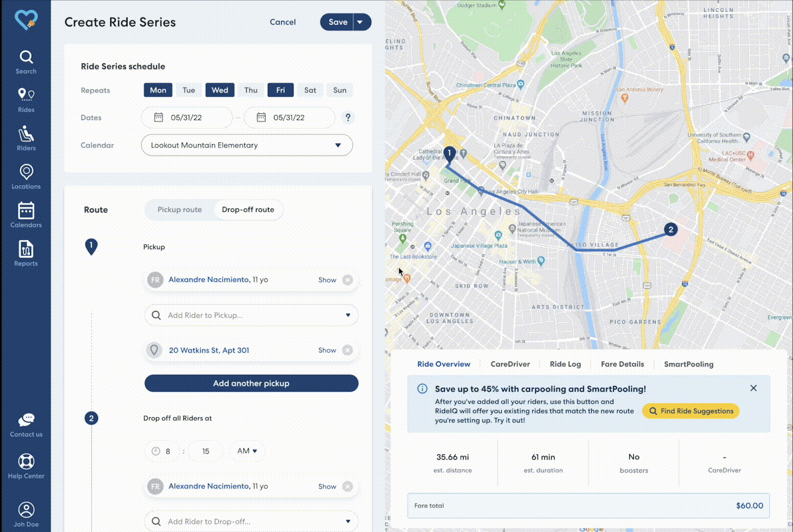
Task: Open the 20 Watkins St, Apt 301 link
Action: (209, 350)
